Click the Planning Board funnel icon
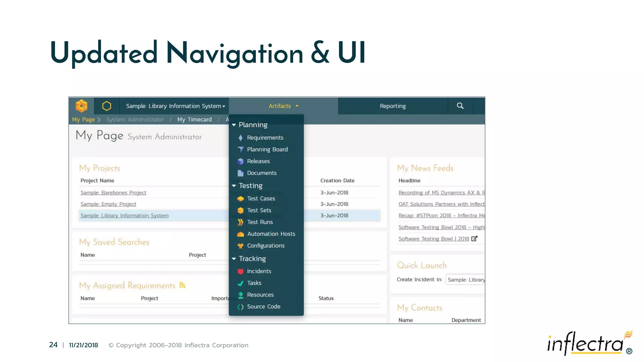 tap(241, 150)
